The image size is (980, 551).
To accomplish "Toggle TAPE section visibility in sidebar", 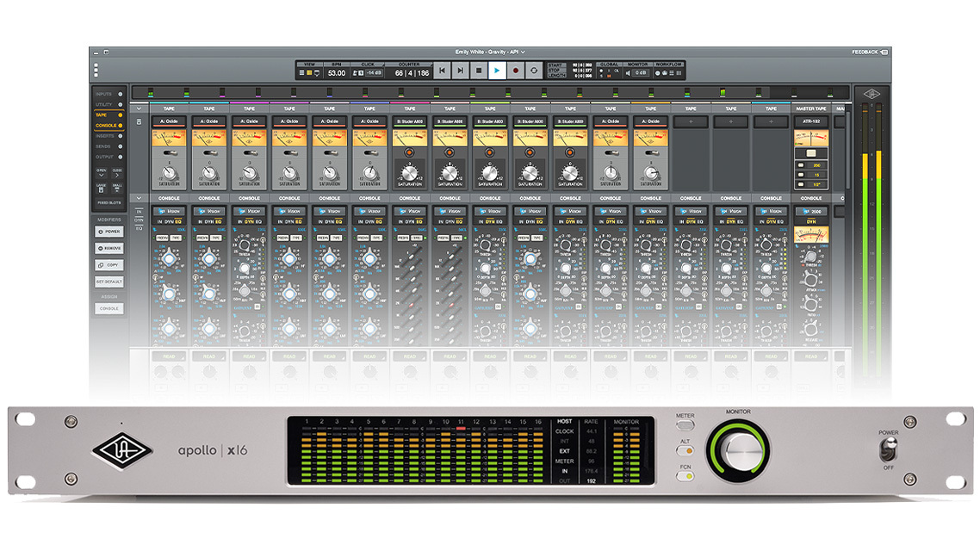I will click(x=121, y=115).
